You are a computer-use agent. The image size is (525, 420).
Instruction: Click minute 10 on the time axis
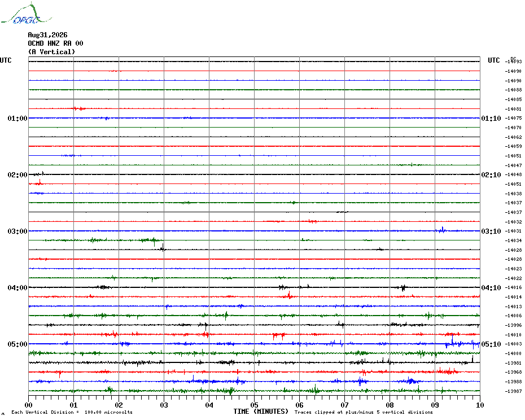[480, 405]
